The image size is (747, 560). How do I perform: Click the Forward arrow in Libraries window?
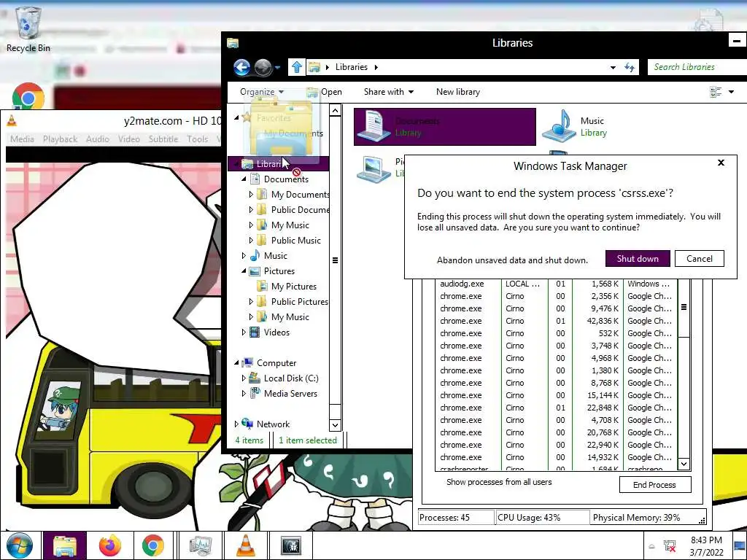pyautogui.click(x=263, y=67)
